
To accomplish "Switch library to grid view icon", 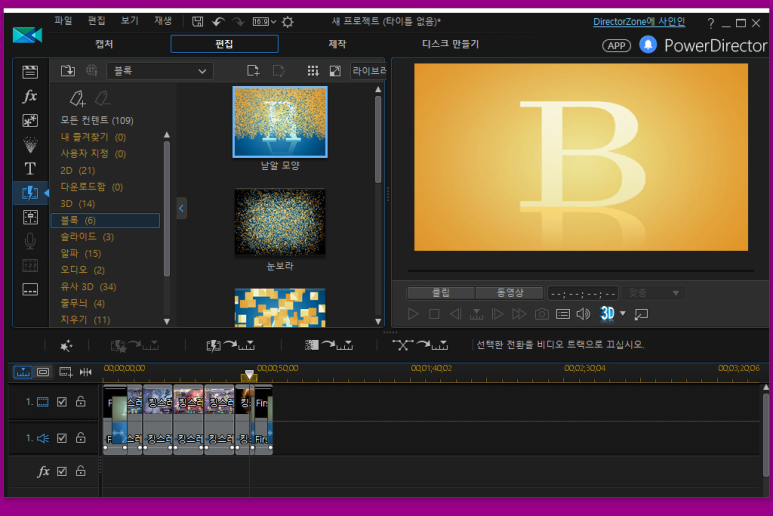I will tap(313, 71).
